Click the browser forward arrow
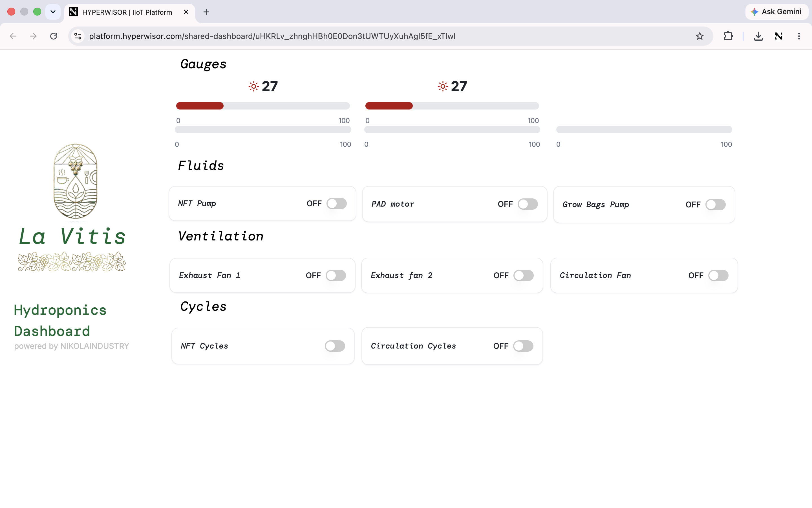 (33, 36)
